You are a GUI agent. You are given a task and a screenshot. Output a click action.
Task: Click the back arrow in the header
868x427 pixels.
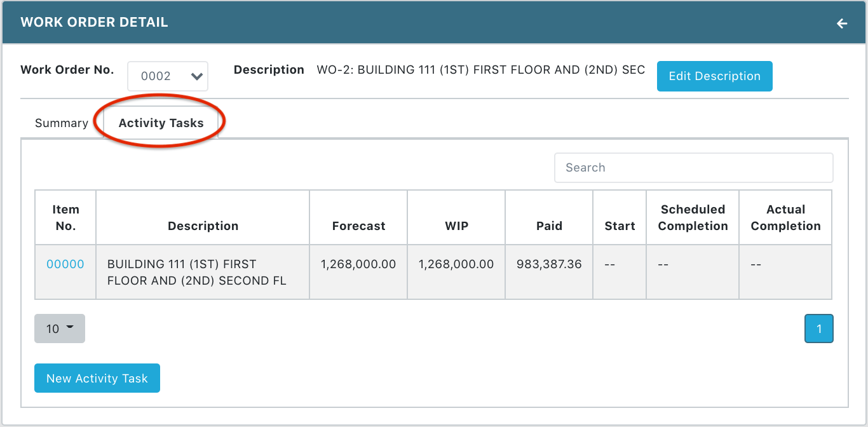(x=842, y=24)
